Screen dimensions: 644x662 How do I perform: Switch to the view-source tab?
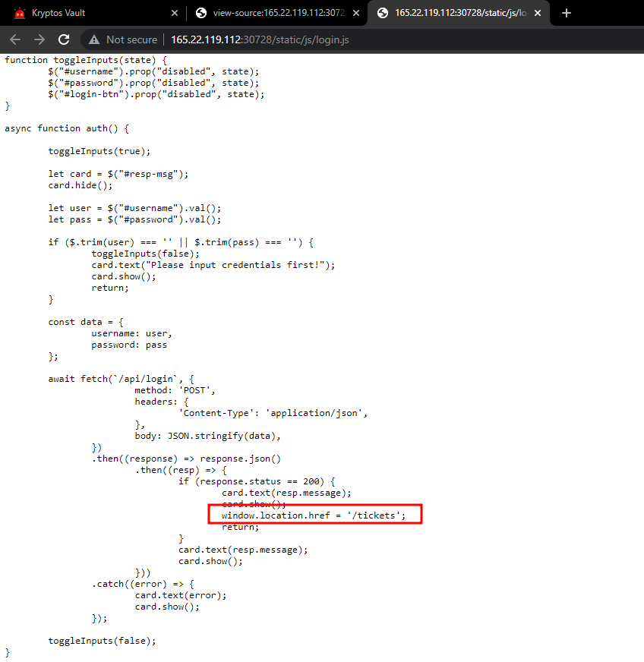click(273, 13)
